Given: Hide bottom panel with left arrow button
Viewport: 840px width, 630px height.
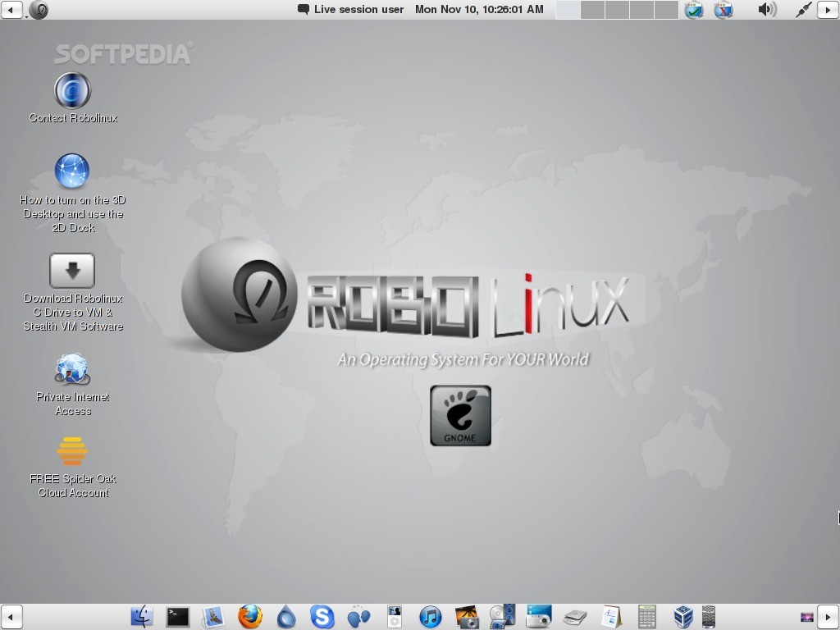Looking at the screenshot, I should (11, 617).
